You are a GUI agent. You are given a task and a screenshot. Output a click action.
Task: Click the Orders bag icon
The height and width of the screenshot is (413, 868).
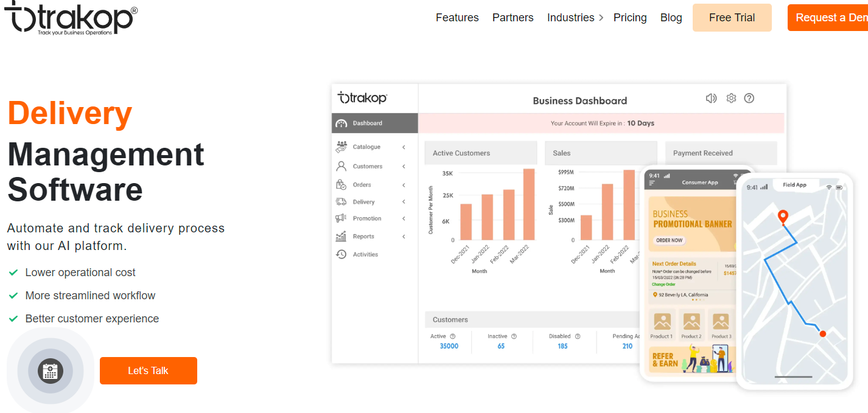click(341, 184)
